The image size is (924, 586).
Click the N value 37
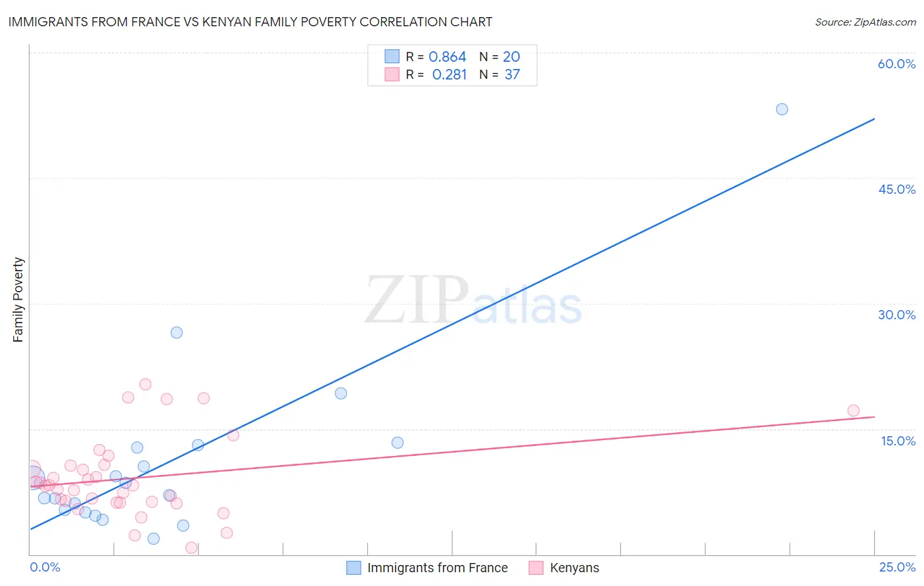(512, 75)
